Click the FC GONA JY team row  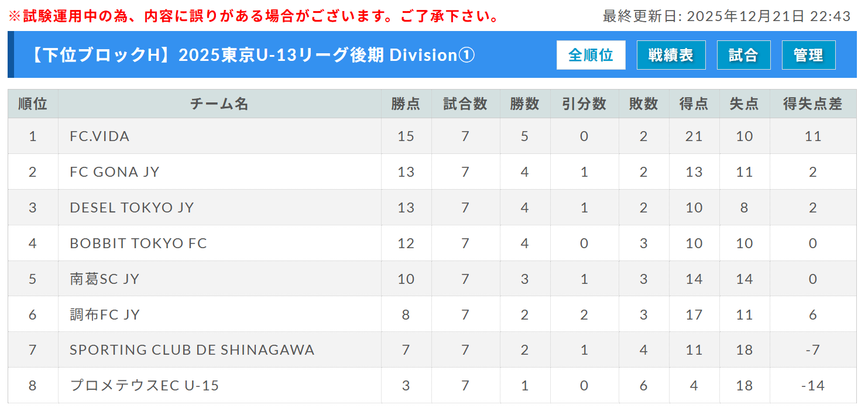click(115, 172)
